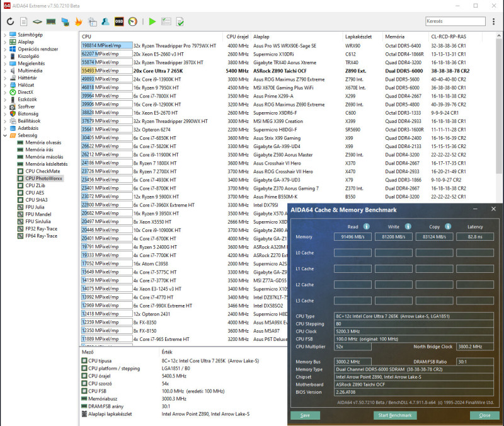Collapse the Sebesség tree node
This screenshot has height=426, width=504.
click(x=5, y=135)
